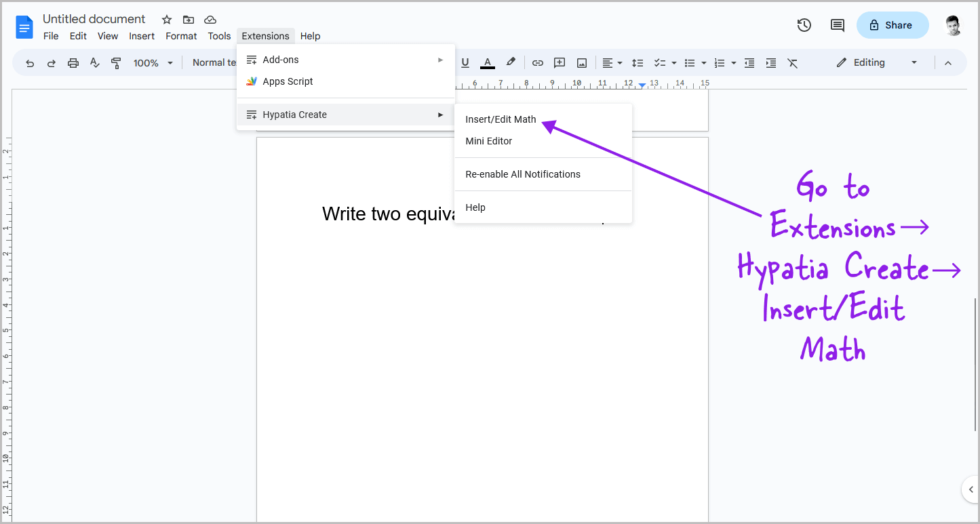Redo the last action
980x524 pixels.
click(52, 63)
